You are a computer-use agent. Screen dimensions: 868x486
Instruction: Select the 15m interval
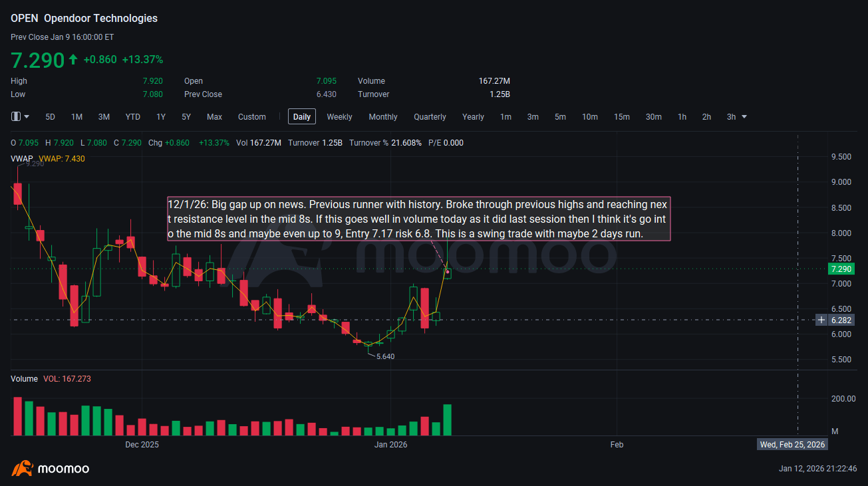click(622, 117)
